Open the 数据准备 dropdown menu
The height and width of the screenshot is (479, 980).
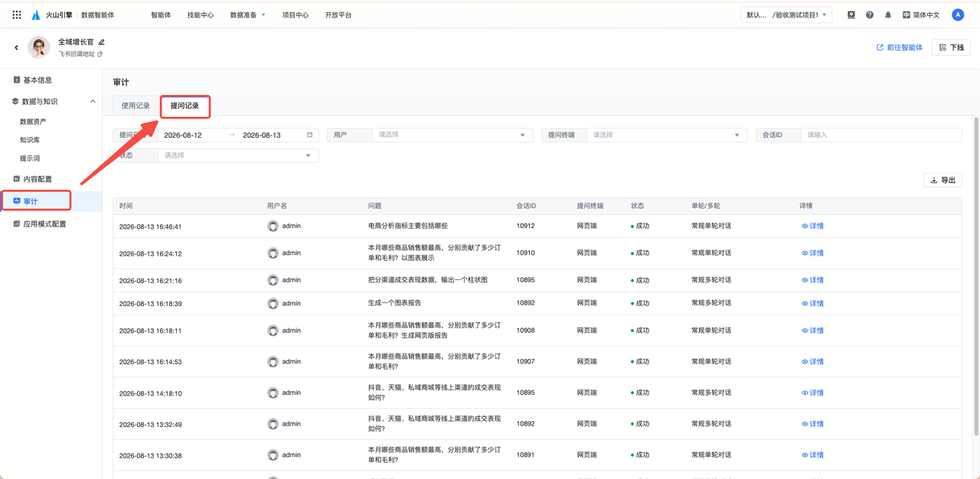(x=247, y=15)
